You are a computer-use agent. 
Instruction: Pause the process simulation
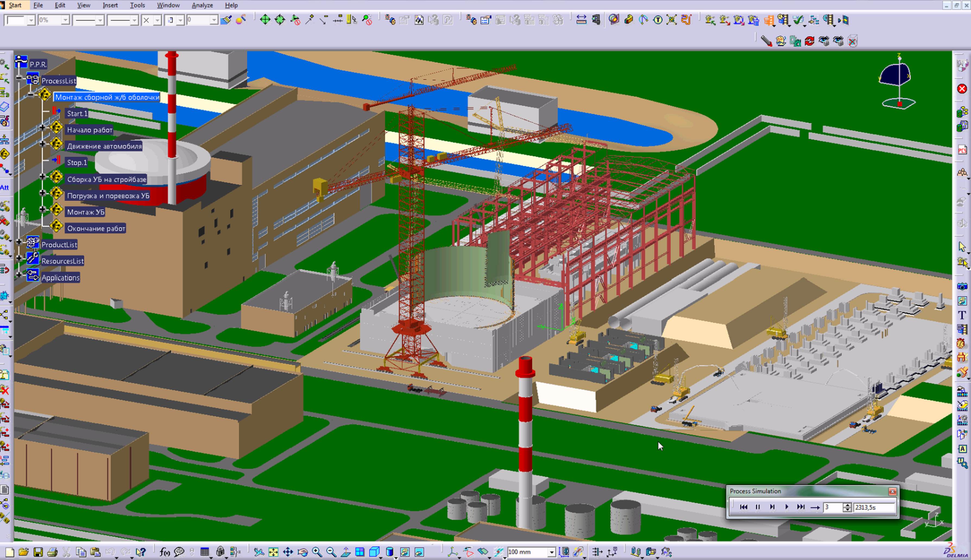pos(757,507)
